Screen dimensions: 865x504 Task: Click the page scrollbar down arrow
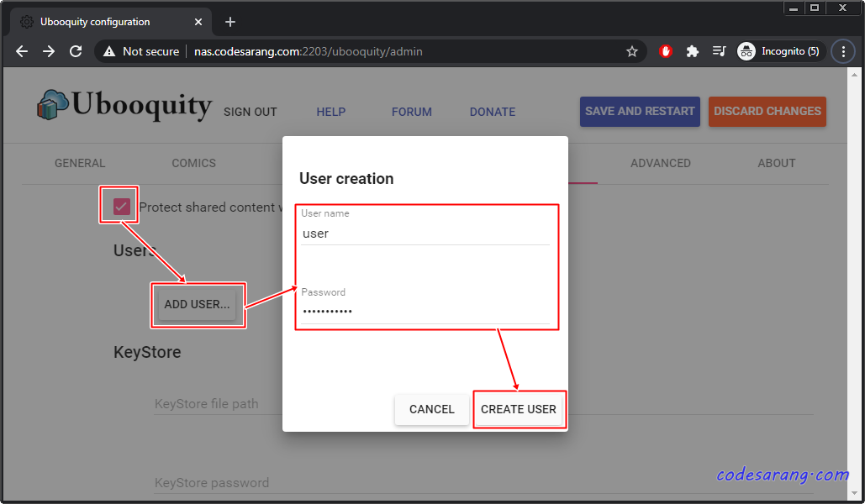(855, 494)
